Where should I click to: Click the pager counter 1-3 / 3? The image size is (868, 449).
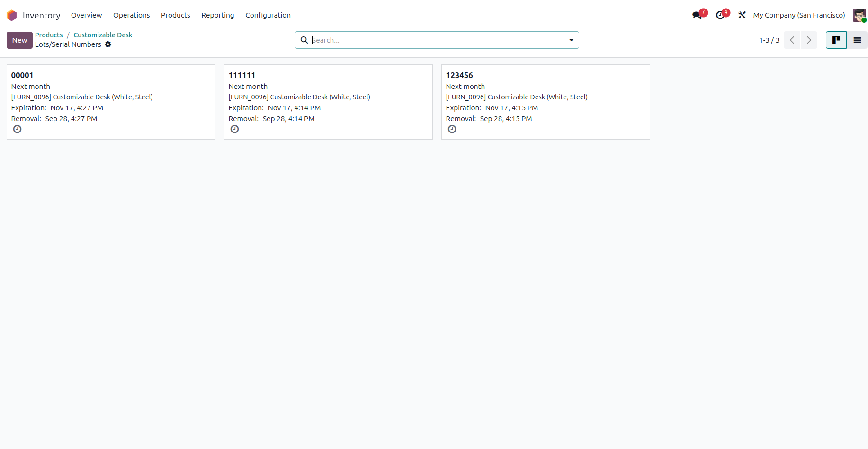[770, 40]
